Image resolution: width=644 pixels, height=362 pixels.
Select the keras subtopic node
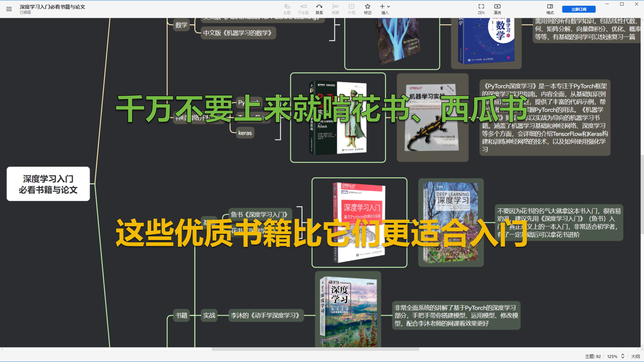point(245,133)
